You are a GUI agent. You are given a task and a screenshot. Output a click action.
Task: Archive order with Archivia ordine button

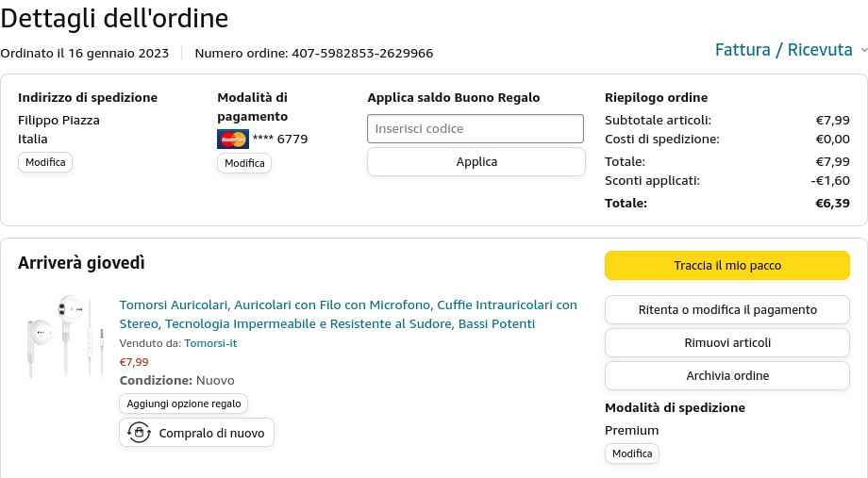coord(726,375)
